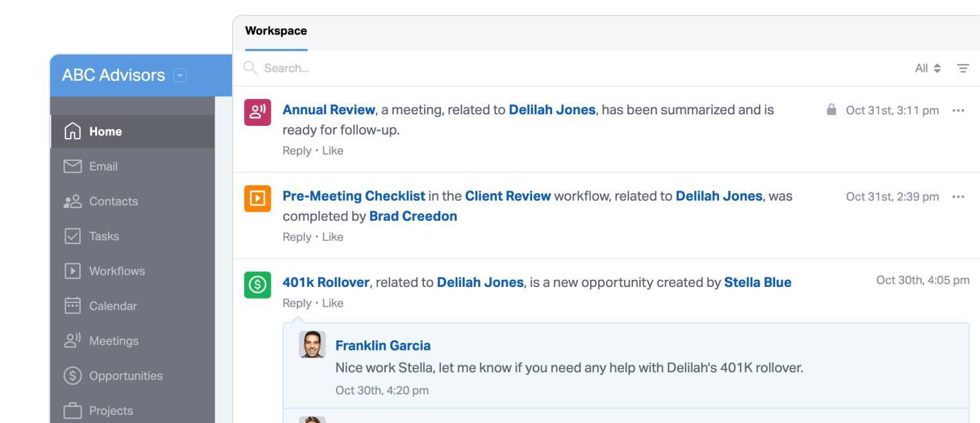The image size is (980, 423).
Task: Click Reply under the 401k Rollover post
Action: point(296,303)
